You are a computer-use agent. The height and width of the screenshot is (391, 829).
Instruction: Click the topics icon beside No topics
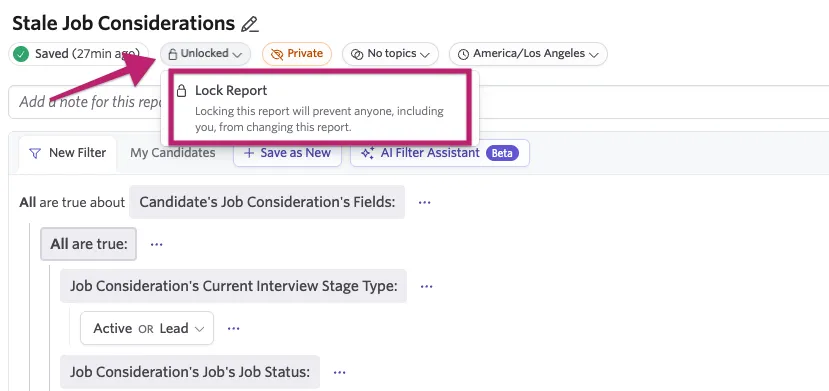tap(357, 54)
